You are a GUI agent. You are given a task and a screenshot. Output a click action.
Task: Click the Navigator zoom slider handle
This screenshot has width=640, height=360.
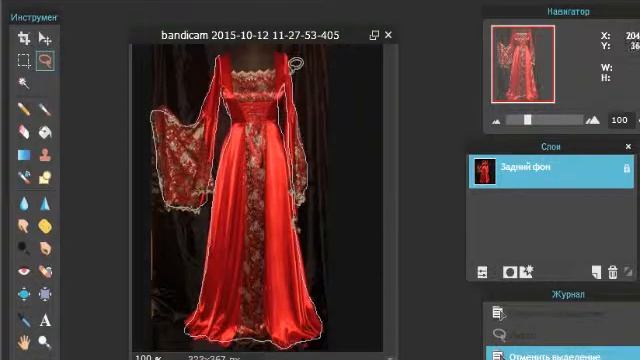click(527, 120)
